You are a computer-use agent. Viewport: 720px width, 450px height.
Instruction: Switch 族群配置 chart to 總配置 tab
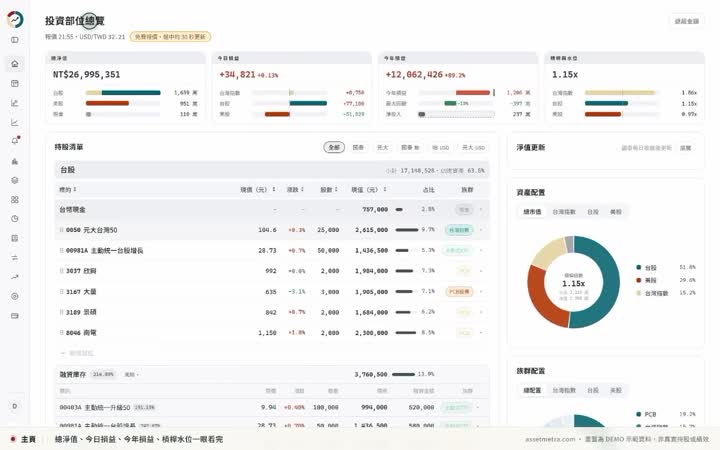click(532, 390)
